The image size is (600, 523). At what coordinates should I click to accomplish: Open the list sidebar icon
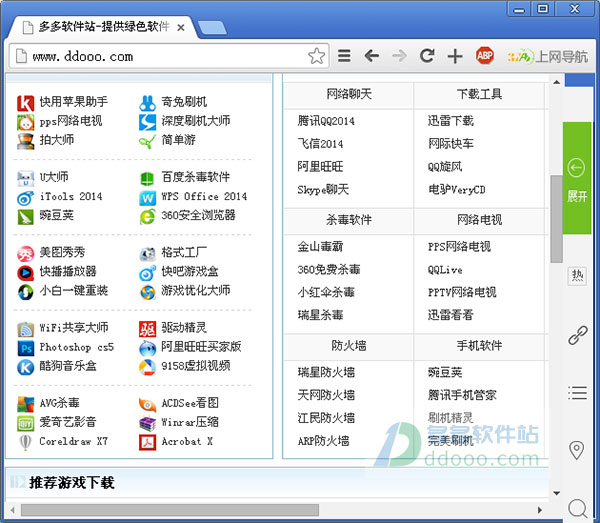(x=577, y=393)
